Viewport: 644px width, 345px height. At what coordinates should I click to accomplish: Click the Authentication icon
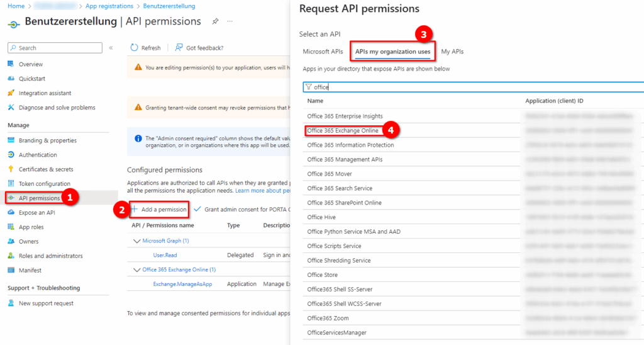[x=11, y=155]
